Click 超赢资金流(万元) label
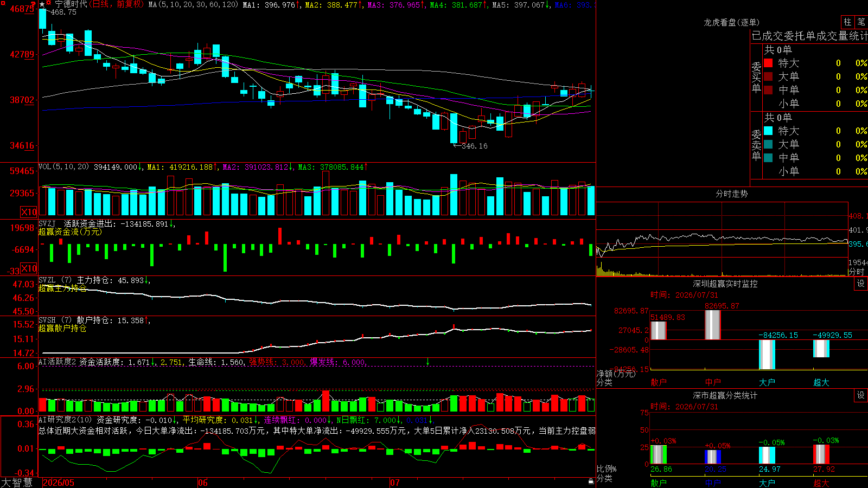The image size is (868, 488). click(70, 232)
